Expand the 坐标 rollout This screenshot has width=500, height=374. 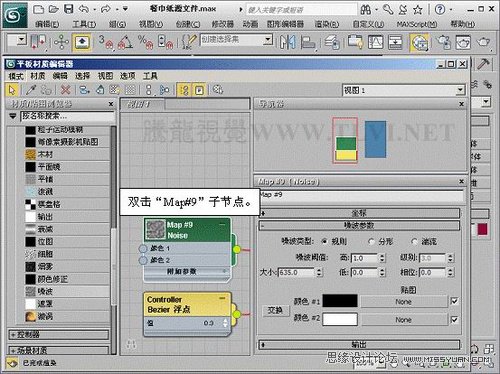359,213
